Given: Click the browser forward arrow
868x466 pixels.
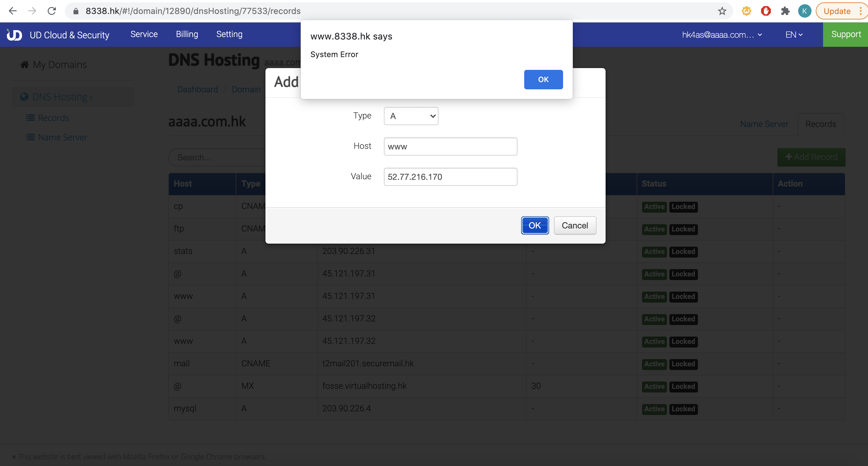Looking at the screenshot, I should coord(32,11).
